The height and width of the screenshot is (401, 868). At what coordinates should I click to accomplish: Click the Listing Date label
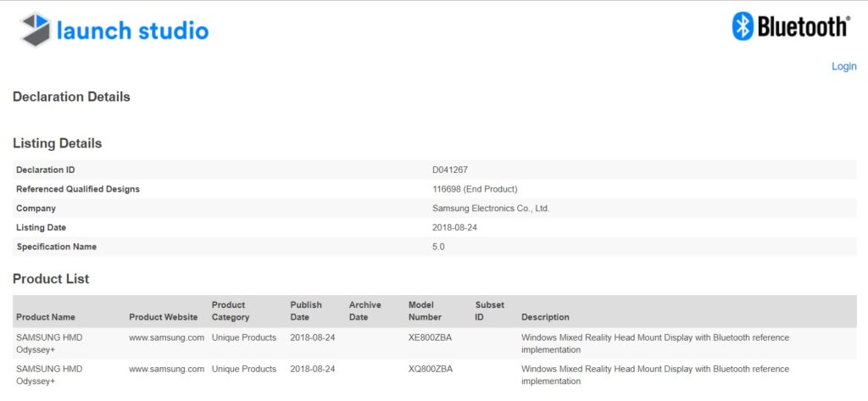pos(41,228)
